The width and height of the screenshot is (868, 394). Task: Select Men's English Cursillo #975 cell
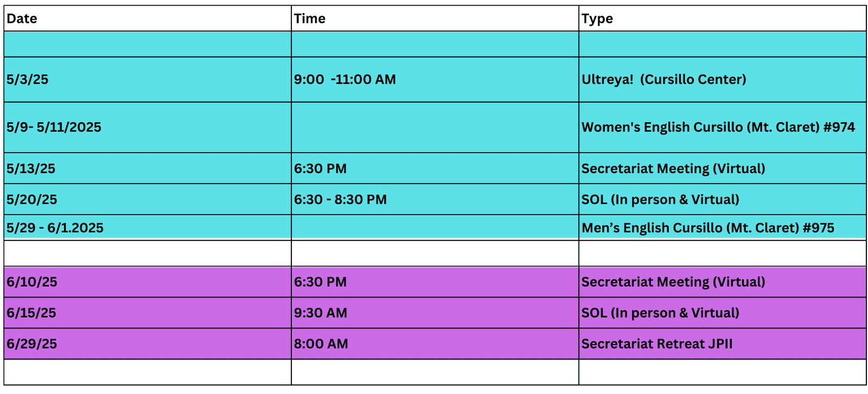(x=723, y=227)
